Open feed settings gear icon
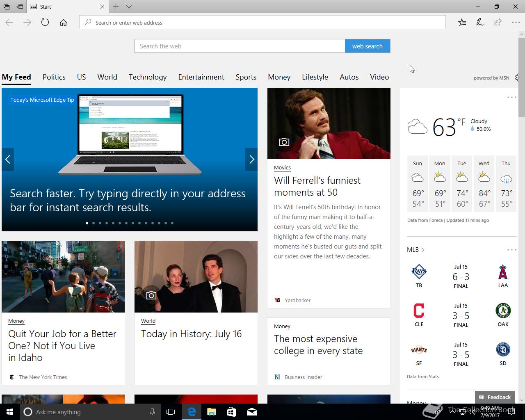Viewport: 525px width, 420px height. click(517, 78)
